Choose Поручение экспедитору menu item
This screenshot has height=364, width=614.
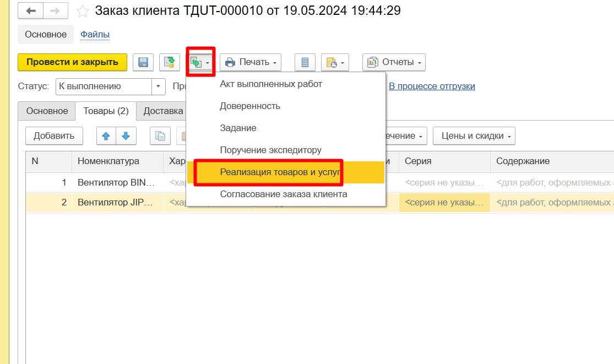coord(286,150)
